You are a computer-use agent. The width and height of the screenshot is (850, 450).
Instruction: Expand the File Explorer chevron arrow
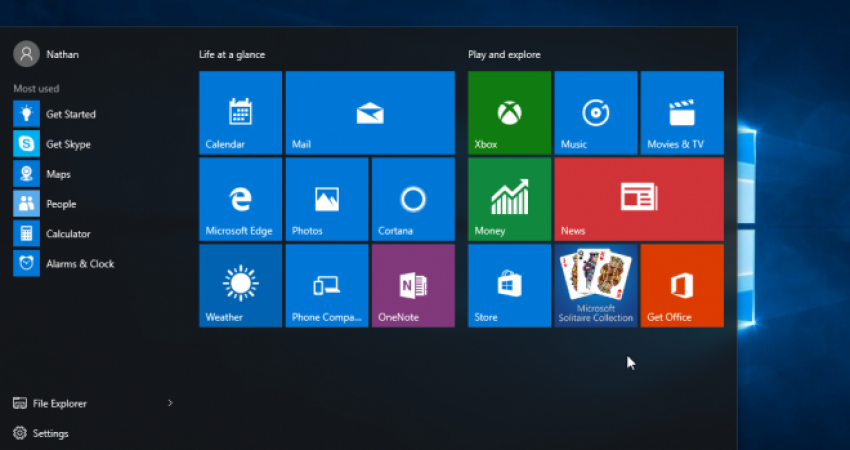tap(170, 403)
